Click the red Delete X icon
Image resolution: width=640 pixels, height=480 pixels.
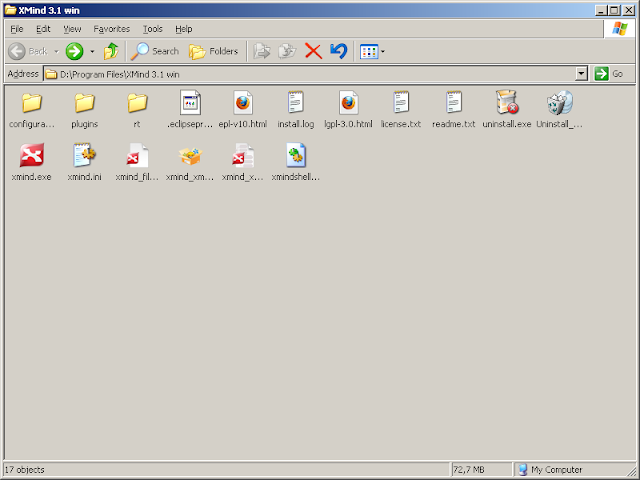pyautogui.click(x=313, y=51)
